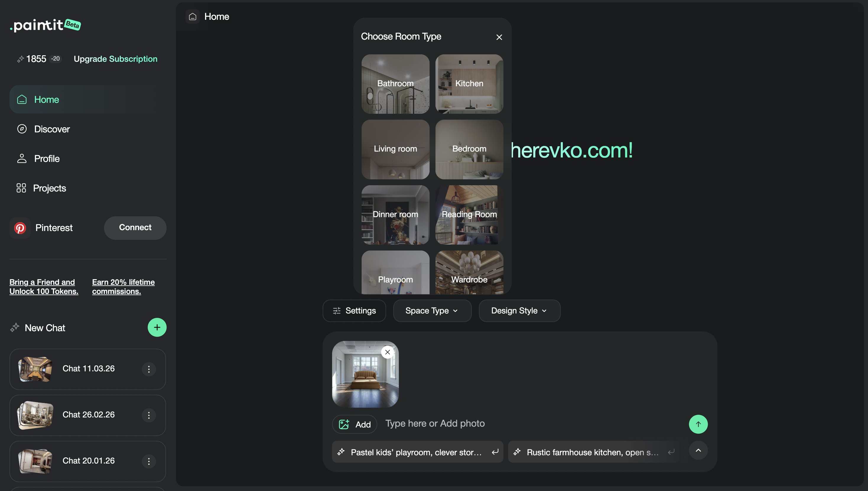Open the Add photo picker
The height and width of the screenshot is (491, 868).
pos(355,424)
